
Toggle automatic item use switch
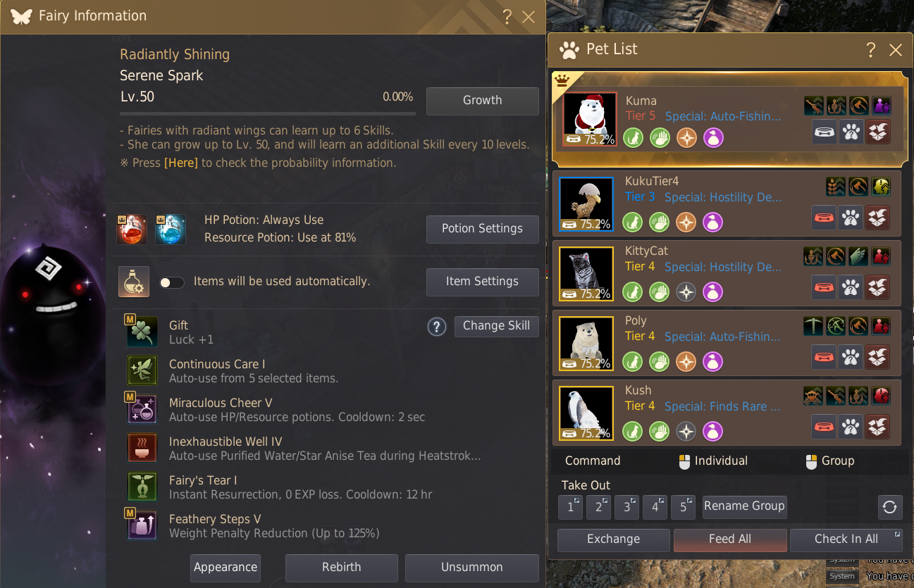point(172,282)
